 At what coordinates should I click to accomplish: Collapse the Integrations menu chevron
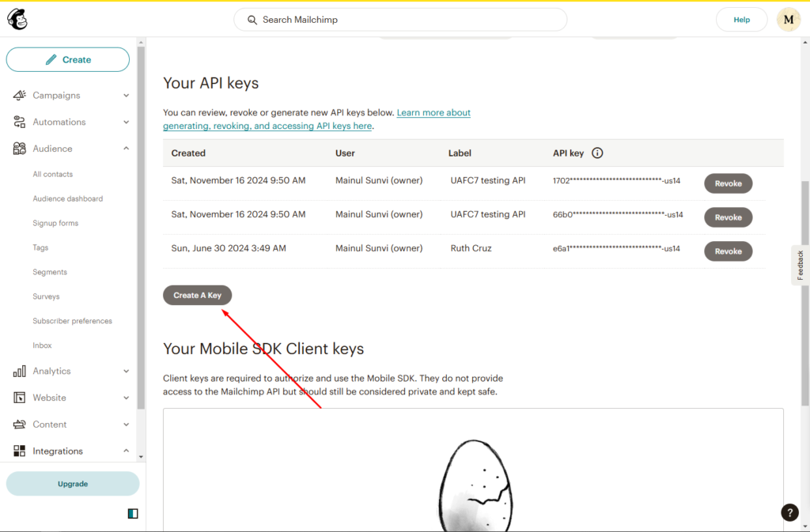[126, 451]
